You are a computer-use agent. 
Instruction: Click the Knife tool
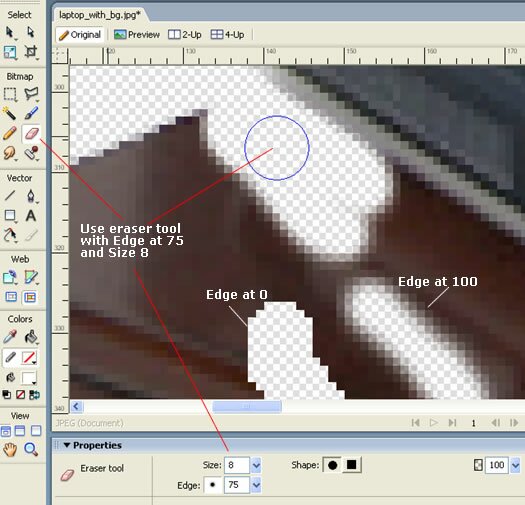point(30,235)
